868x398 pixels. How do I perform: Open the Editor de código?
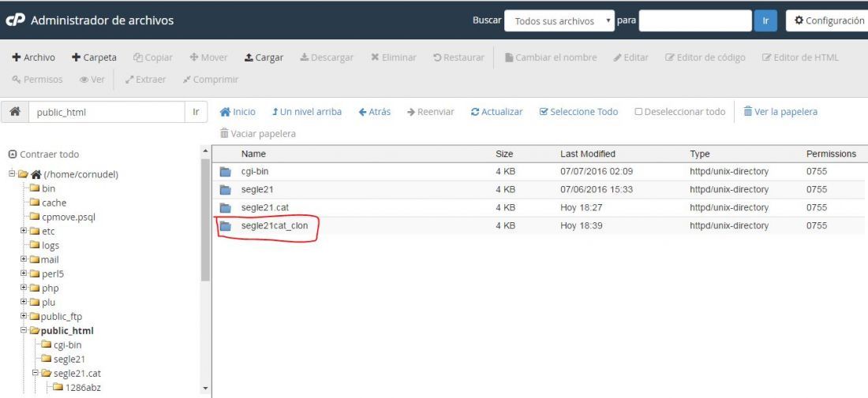click(x=705, y=58)
